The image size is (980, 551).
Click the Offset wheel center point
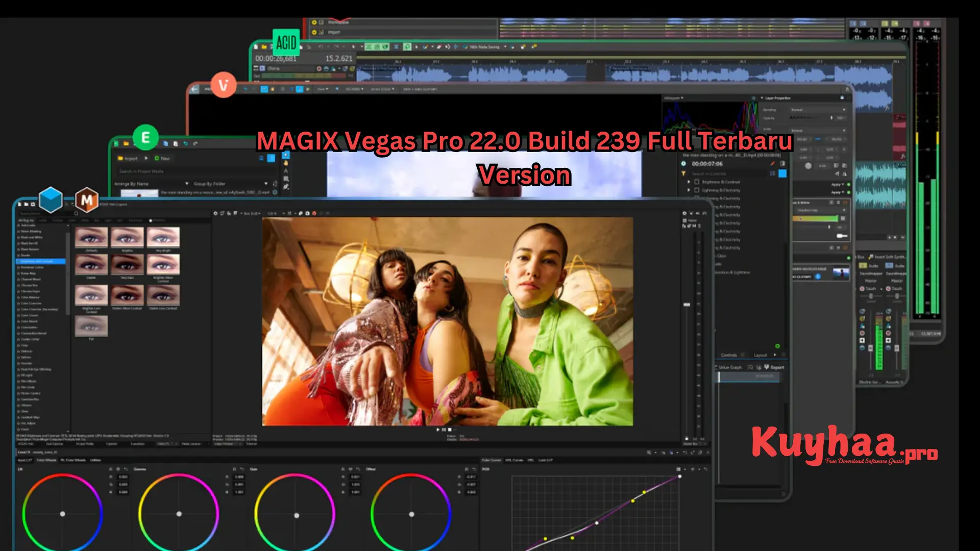[411, 514]
